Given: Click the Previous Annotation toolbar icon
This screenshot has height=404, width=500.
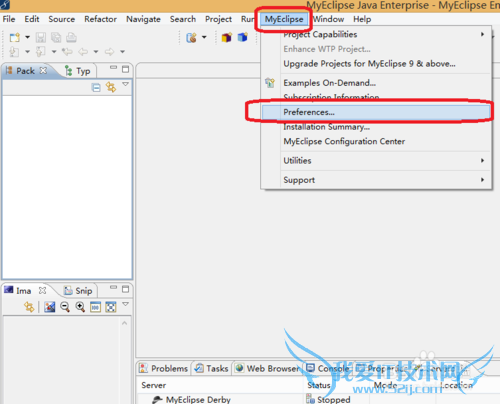Looking at the screenshot, I should tap(40, 52).
